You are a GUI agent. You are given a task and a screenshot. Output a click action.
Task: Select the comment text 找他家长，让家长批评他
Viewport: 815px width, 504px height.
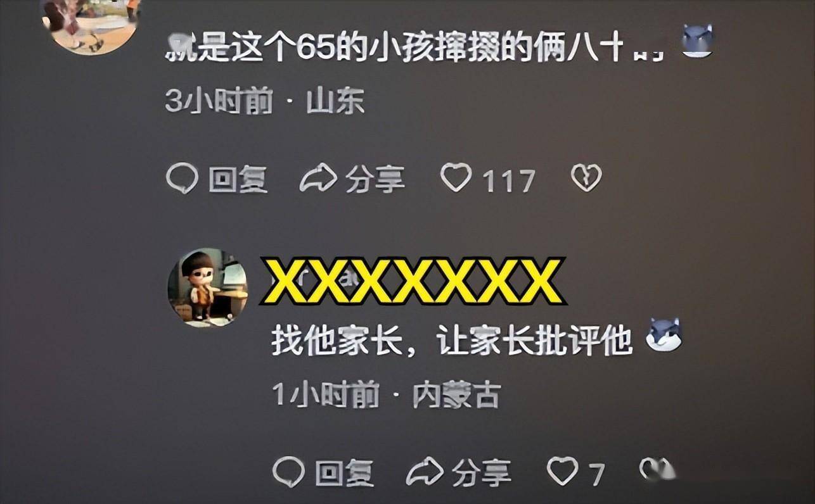tap(452, 342)
